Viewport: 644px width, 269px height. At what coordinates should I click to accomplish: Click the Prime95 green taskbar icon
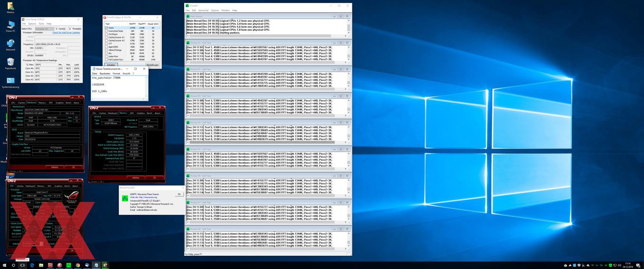69,265
